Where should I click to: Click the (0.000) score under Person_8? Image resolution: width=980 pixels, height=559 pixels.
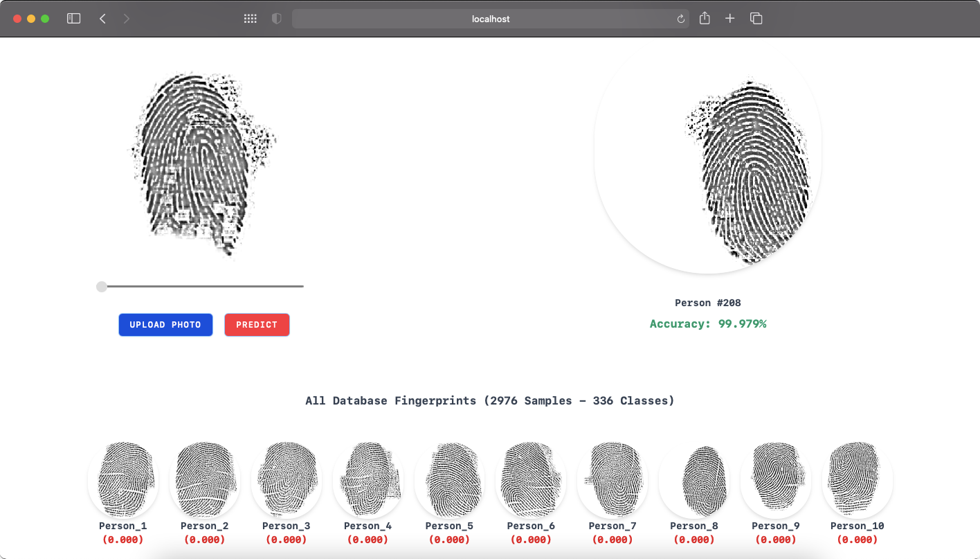(694, 540)
